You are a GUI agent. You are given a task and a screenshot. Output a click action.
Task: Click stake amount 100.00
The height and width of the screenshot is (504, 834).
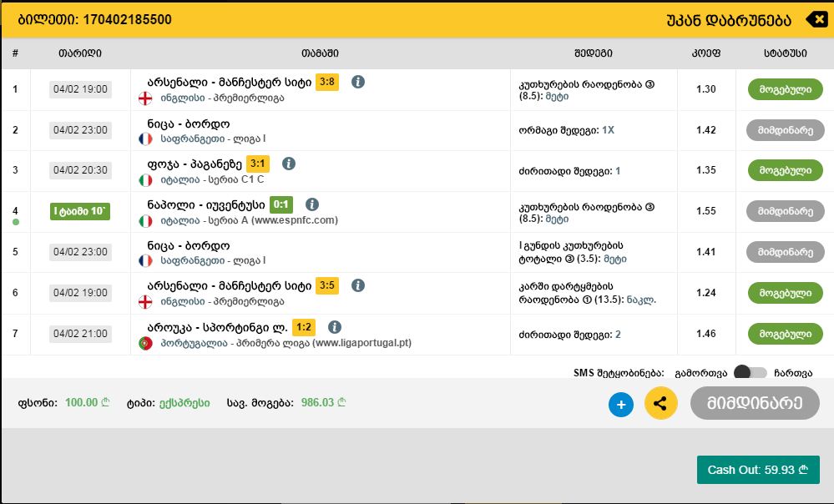coord(87,403)
